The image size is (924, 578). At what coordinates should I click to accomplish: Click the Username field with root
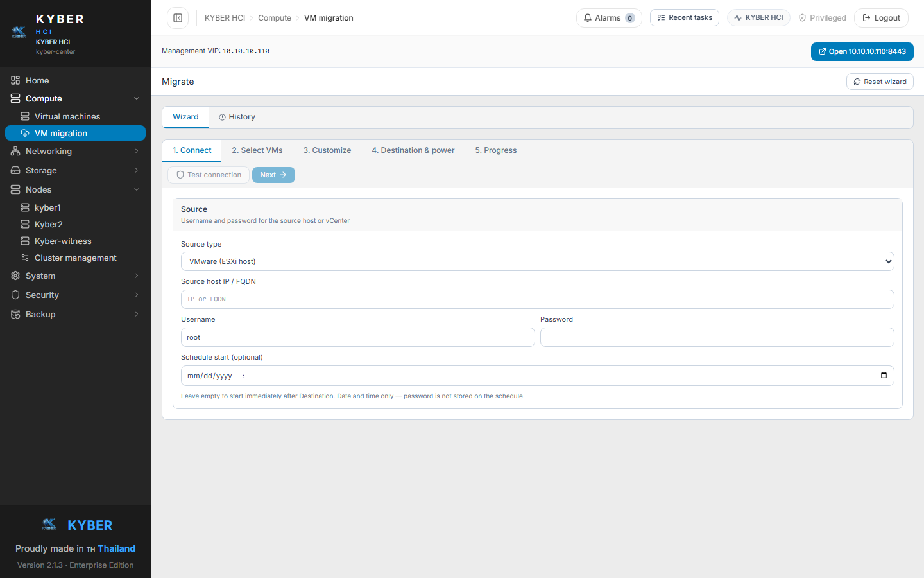(x=358, y=337)
